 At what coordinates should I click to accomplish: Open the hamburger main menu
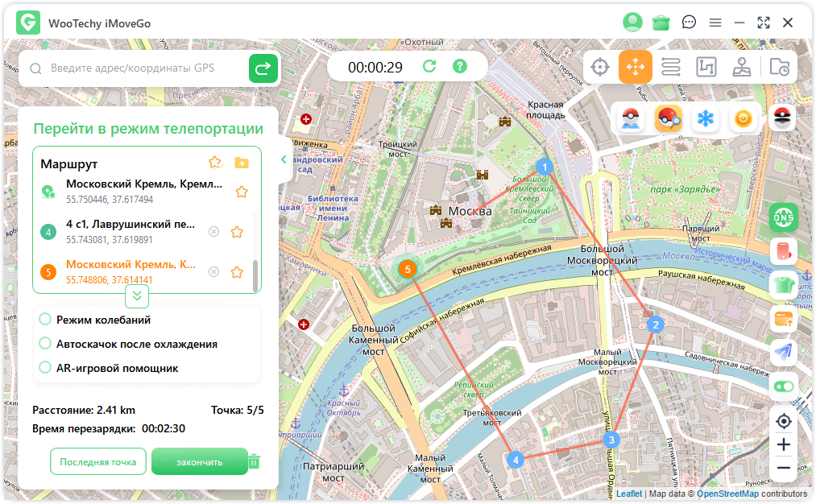(x=715, y=23)
